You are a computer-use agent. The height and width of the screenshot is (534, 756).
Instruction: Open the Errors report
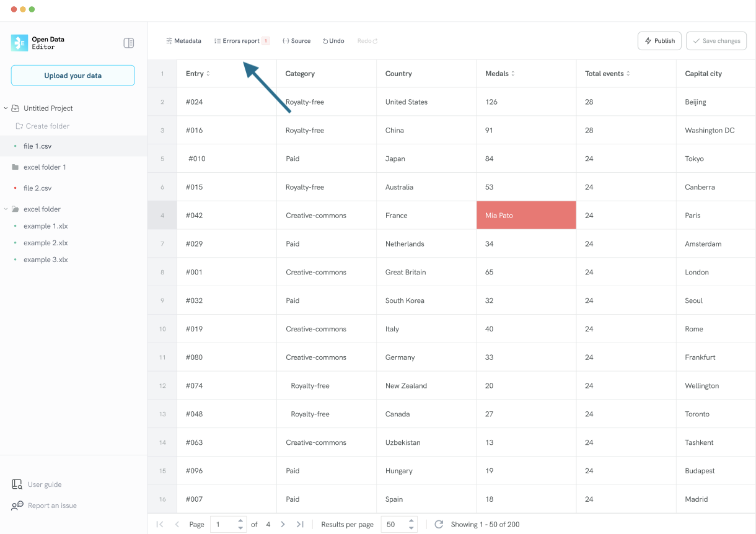pyautogui.click(x=241, y=41)
